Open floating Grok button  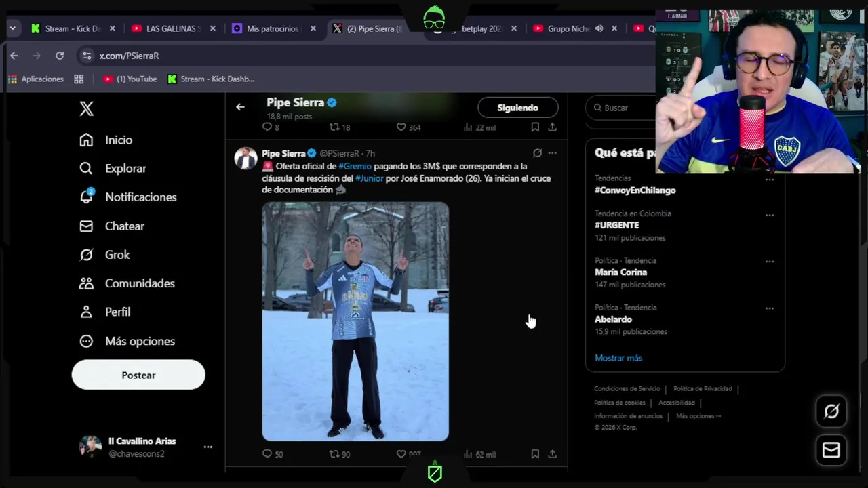pyautogui.click(x=831, y=411)
